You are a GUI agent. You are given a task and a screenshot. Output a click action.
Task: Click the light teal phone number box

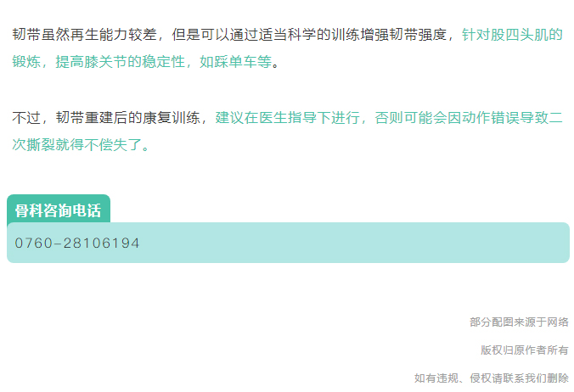(288, 243)
